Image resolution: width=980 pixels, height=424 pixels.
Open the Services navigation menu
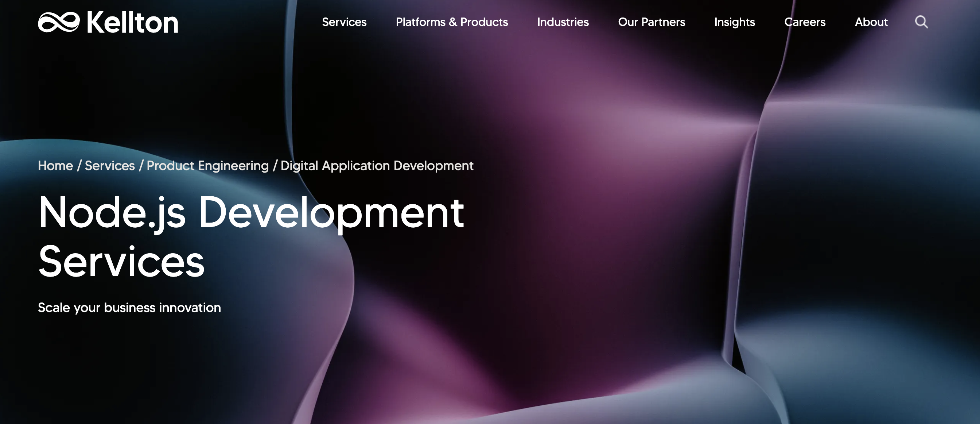[x=344, y=22]
